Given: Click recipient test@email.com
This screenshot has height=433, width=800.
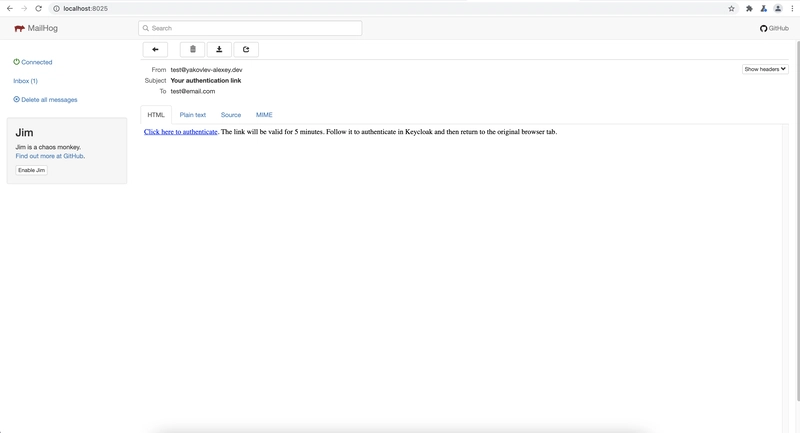Looking at the screenshot, I should click(192, 91).
